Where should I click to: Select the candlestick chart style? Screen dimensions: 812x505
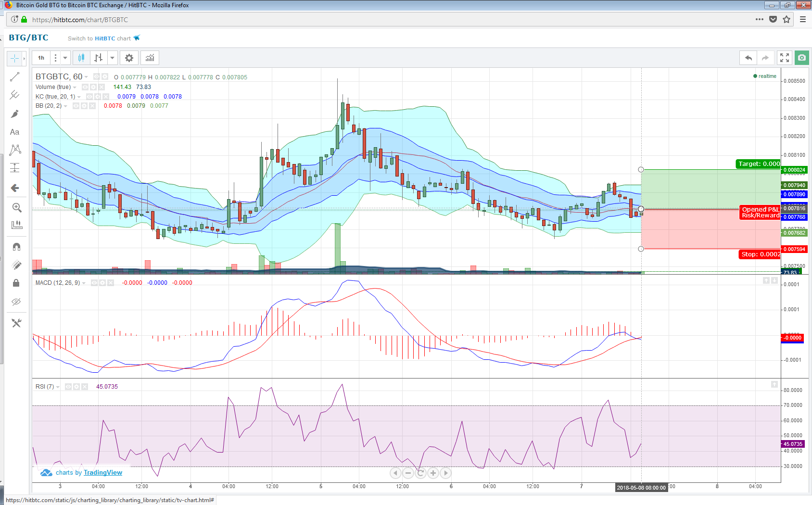[x=81, y=58]
